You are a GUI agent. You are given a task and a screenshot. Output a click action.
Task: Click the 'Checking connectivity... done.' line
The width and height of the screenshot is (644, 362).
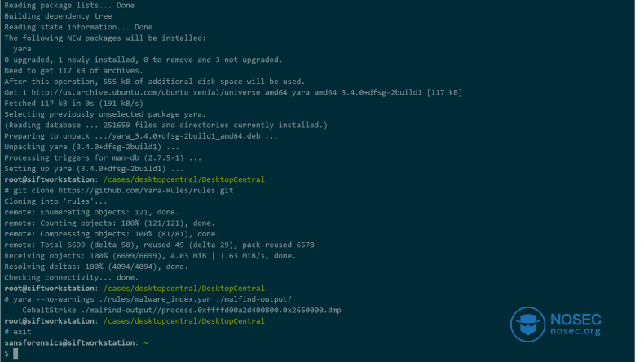[72, 278]
